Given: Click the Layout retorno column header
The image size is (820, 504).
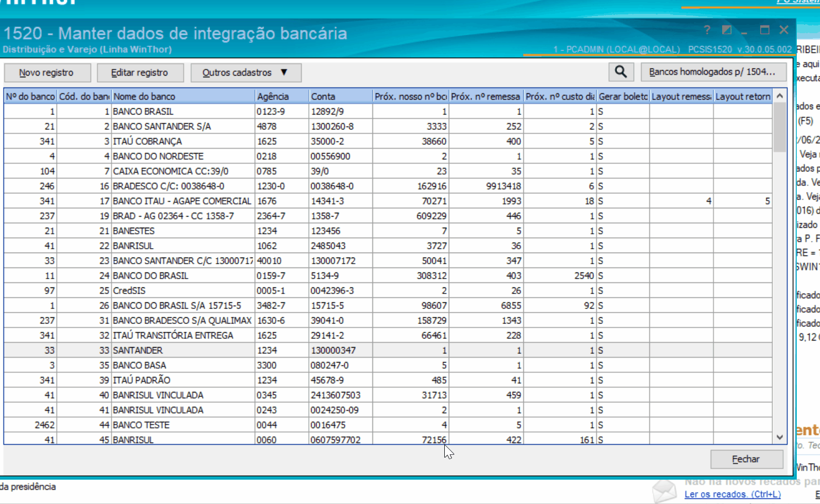Looking at the screenshot, I should coord(743,97).
